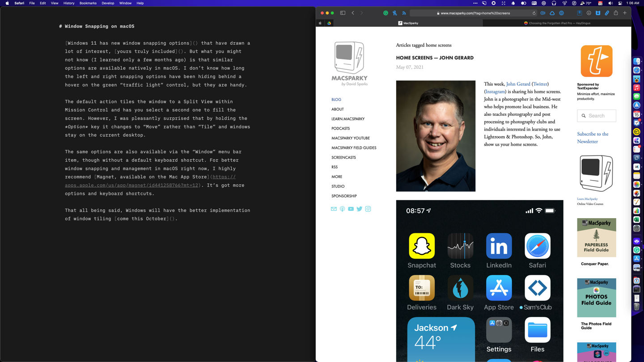The height and width of the screenshot is (362, 644).
Task: Open a new tab with the plus button
Action: tap(625, 13)
